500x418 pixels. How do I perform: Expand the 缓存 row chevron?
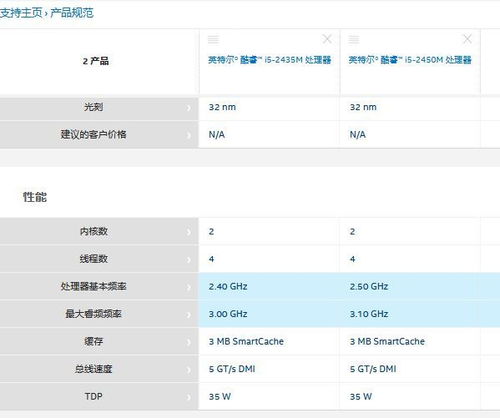[189, 342]
